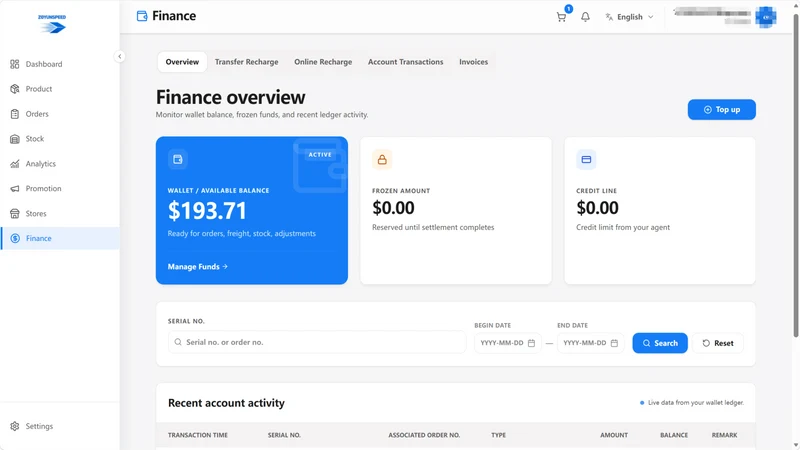Click the user avatar at top right
The image size is (800, 450).
[x=766, y=17]
